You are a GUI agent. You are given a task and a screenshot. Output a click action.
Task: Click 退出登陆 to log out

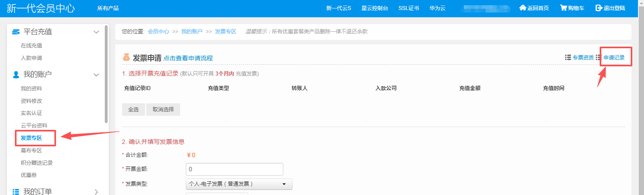tap(614, 8)
